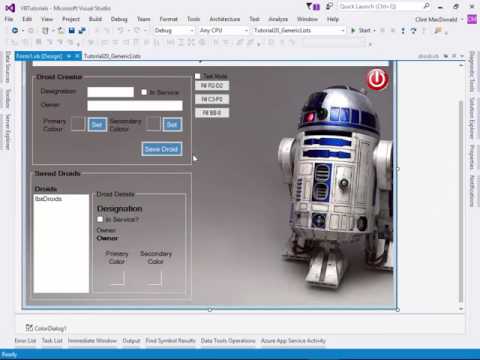The image size is (480, 360).
Task: Select the Primary Colour swatch box in Droid Creator
Action: (78, 124)
